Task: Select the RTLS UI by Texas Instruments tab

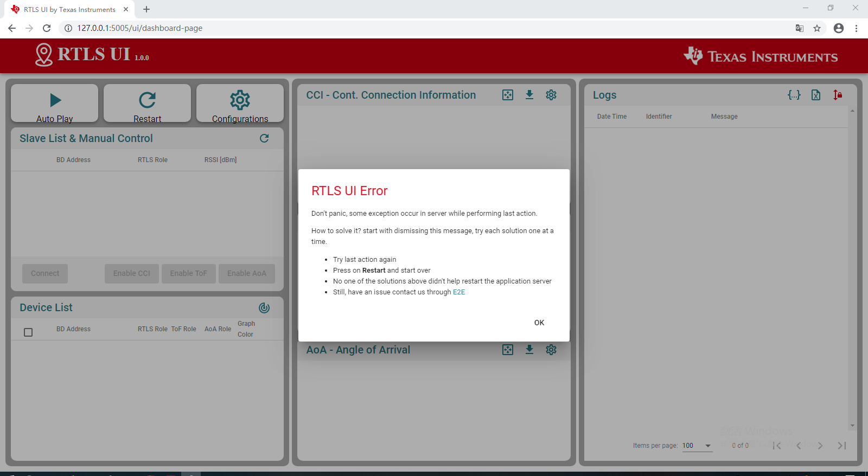Action: coord(69,10)
